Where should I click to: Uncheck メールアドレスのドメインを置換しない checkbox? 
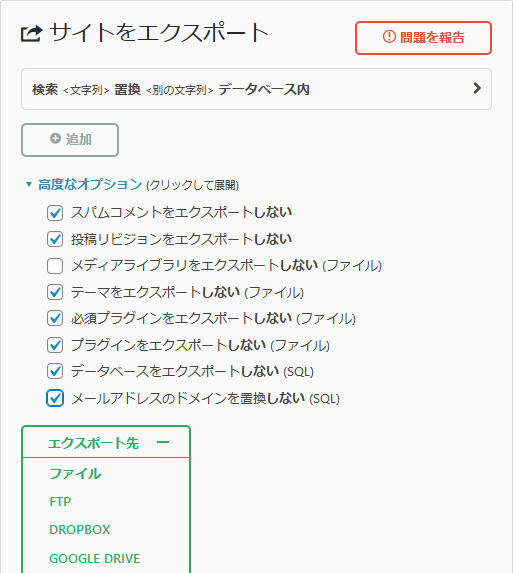[x=55, y=398]
